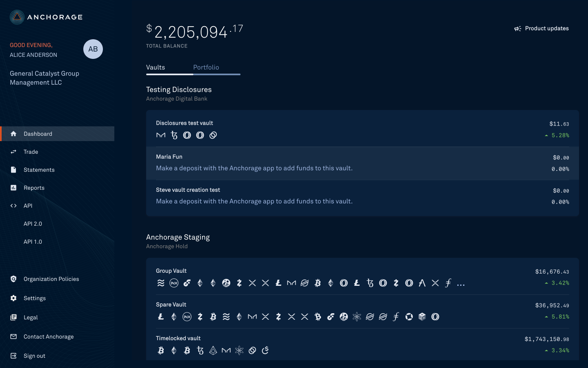This screenshot has height=368, width=588.
Task: Open Trade via its arrows icon
Action: point(13,152)
